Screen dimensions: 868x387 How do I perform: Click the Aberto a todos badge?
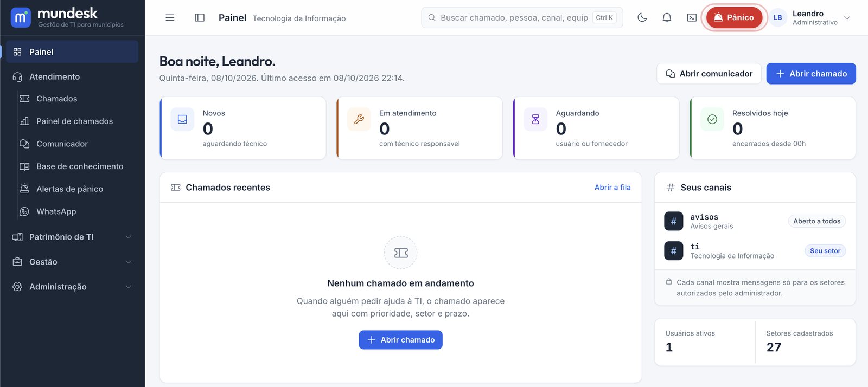coord(817,221)
